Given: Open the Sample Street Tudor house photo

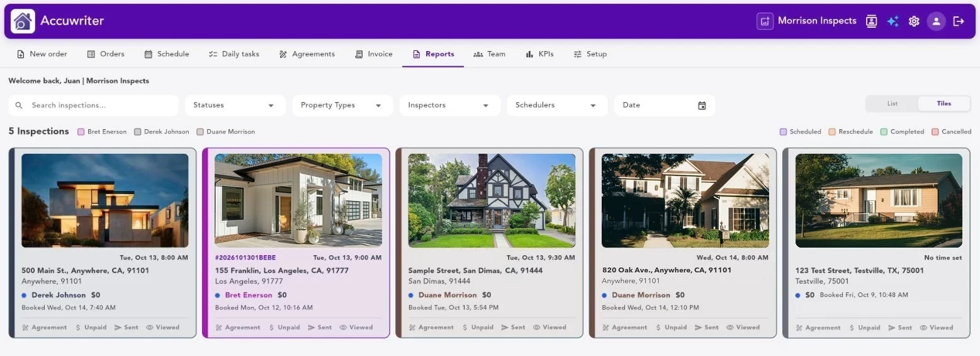Looking at the screenshot, I should [492, 200].
